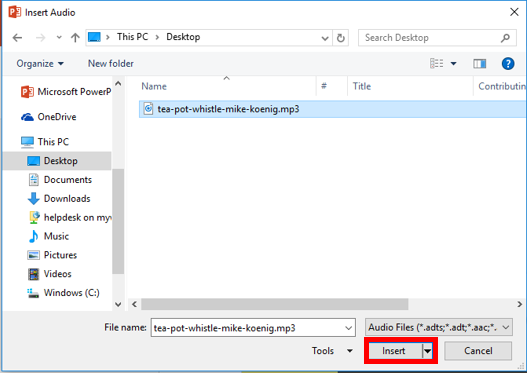Viewport: 527px width, 373px height.
Task: Open the help button
Action: [x=508, y=64]
